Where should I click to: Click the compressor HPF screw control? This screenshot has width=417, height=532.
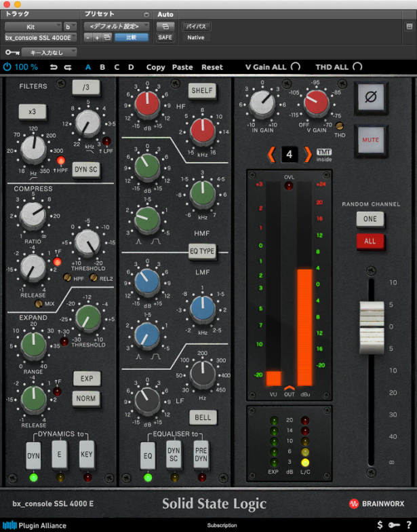tap(68, 278)
